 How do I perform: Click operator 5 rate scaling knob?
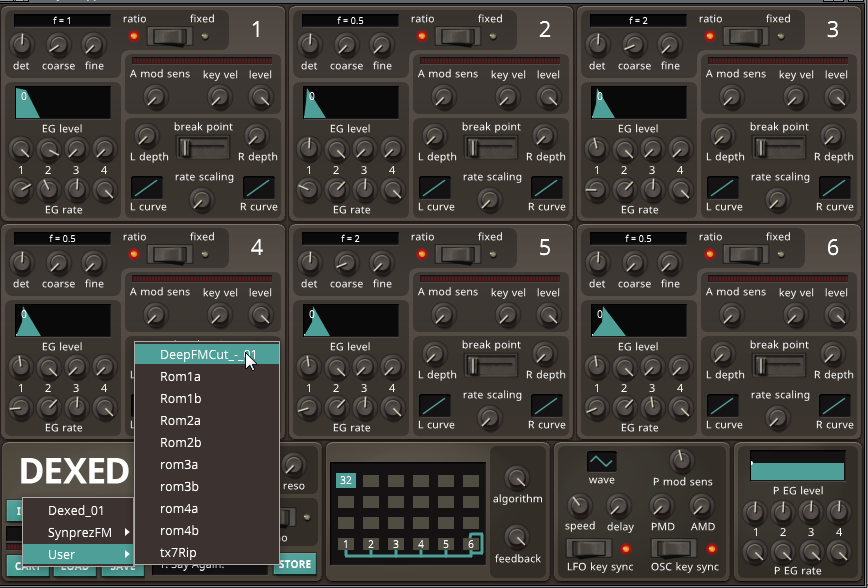tap(489, 417)
